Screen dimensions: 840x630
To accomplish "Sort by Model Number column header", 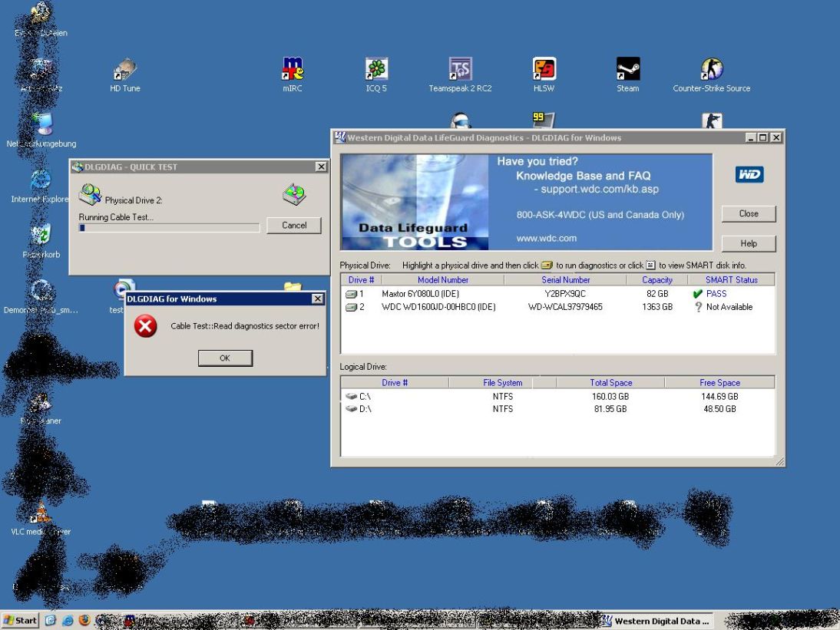I will 442,279.
